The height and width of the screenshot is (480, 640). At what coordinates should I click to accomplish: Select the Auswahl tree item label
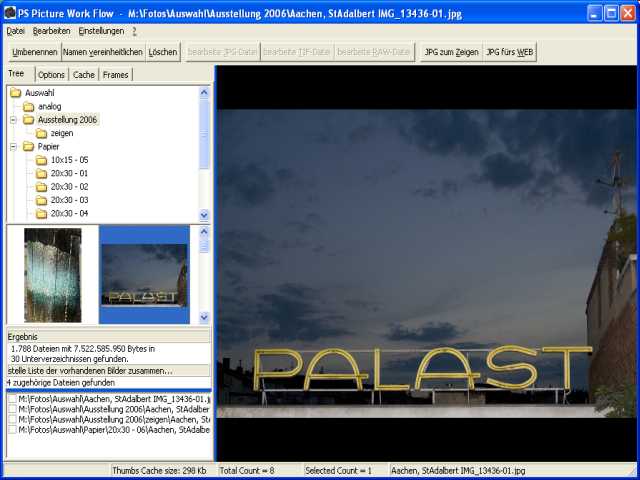(x=40, y=93)
